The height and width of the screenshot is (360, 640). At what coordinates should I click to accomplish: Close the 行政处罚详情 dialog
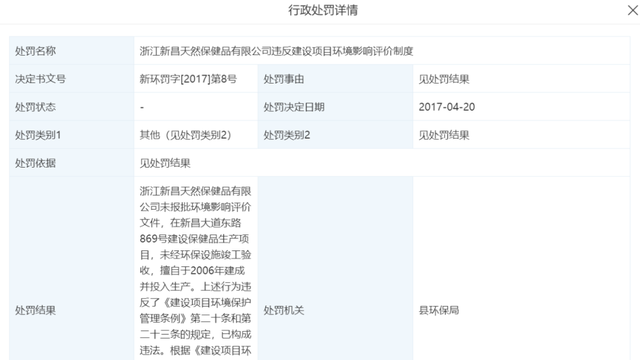click(633, 10)
